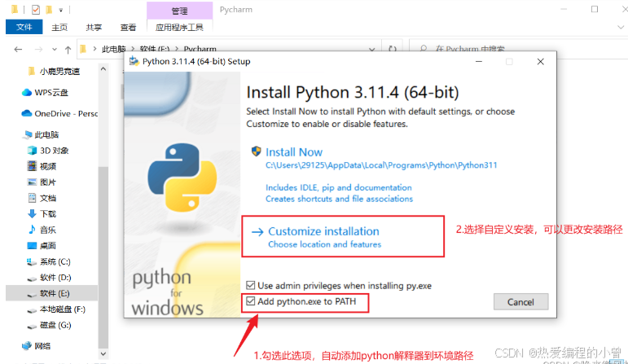The image size is (628, 364).
Task: Click the 下载 download arrow icon
Action: point(32,214)
